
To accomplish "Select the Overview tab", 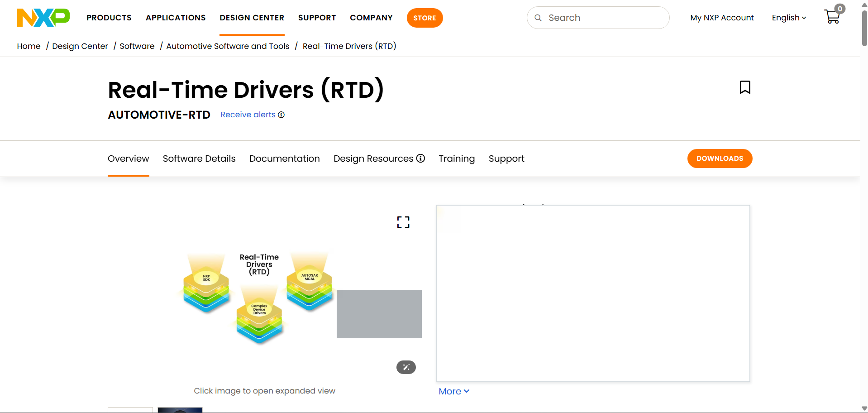I will click(129, 158).
